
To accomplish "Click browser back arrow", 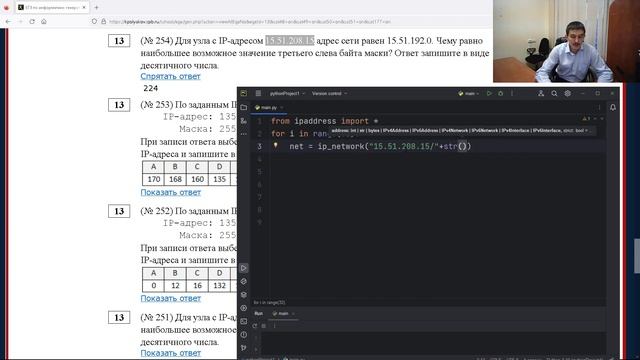I will (x=9, y=22).
